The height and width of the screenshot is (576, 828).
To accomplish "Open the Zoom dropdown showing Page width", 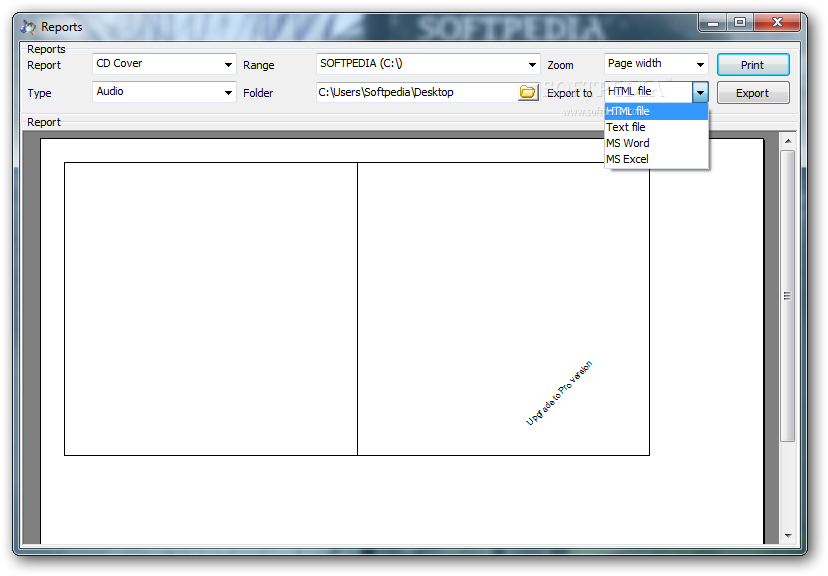I will [x=656, y=64].
